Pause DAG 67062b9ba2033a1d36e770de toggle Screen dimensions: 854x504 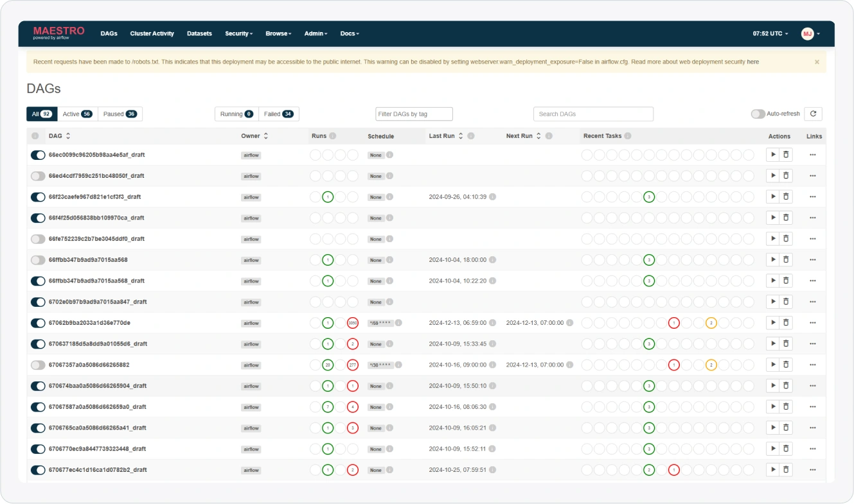click(38, 323)
